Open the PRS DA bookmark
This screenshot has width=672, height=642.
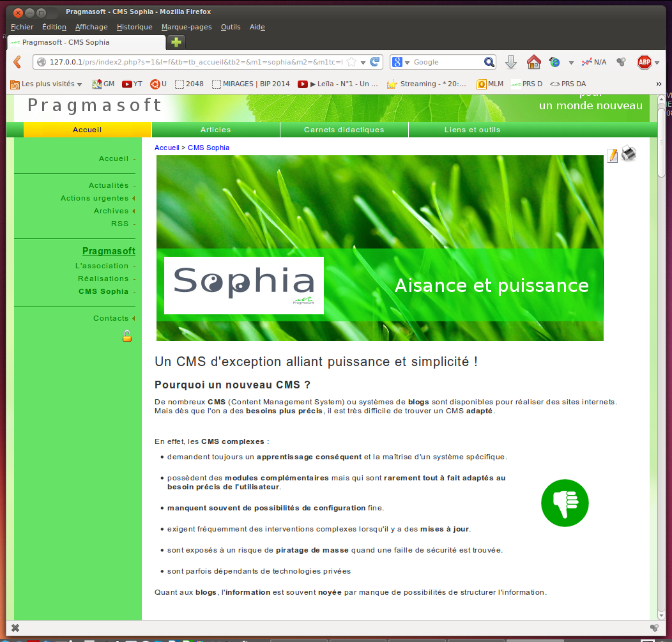[568, 84]
